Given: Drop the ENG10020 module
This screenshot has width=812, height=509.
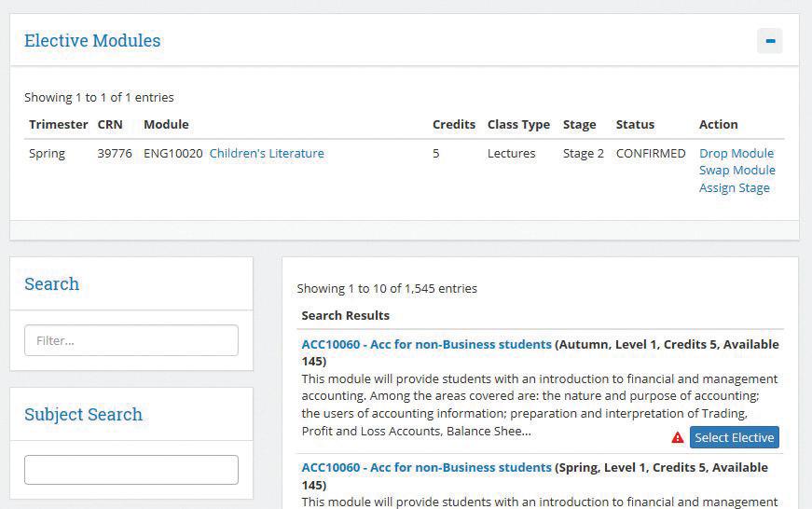Looking at the screenshot, I should (x=736, y=154).
